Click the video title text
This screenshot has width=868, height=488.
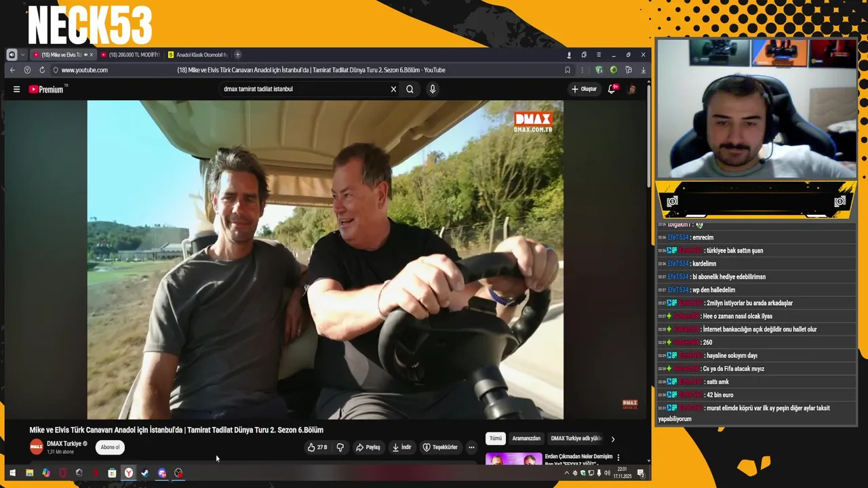pos(176,430)
